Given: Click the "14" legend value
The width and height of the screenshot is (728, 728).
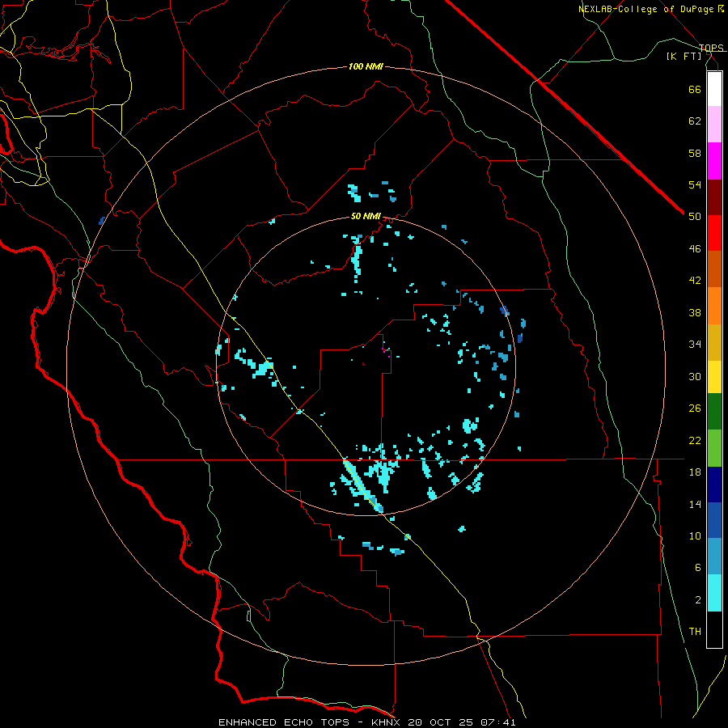Looking at the screenshot, I should coord(695,504).
